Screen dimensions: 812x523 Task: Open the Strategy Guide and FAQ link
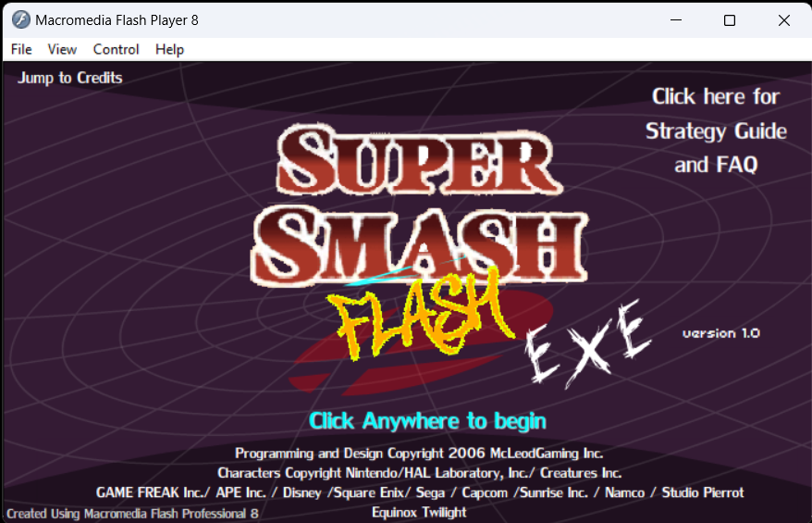(716, 131)
